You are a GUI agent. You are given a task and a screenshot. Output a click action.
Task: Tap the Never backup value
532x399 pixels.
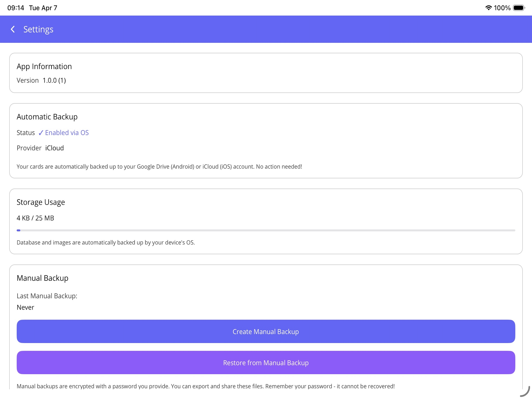pos(26,307)
